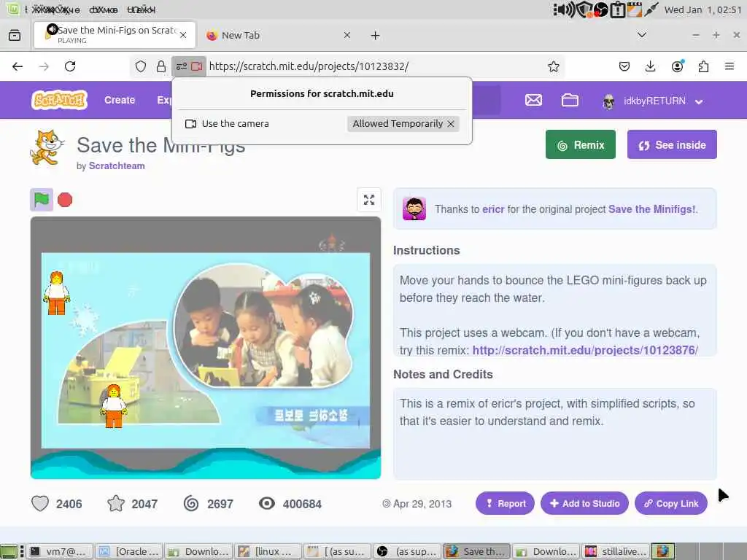Click Add to Studio button
This screenshot has width=747, height=560.
pyautogui.click(x=584, y=503)
